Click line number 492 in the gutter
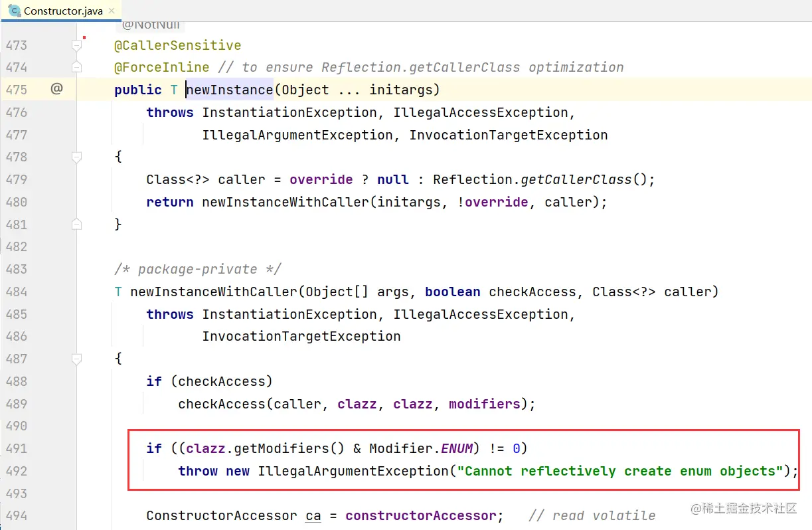The width and height of the screenshot is (812, 530). pos(17,471)
